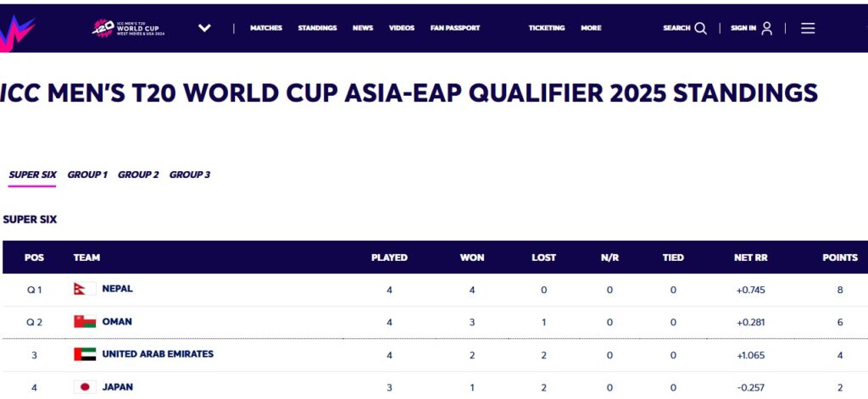
Task: Show the Group 3 standings tab
Action: pos(190,175)
